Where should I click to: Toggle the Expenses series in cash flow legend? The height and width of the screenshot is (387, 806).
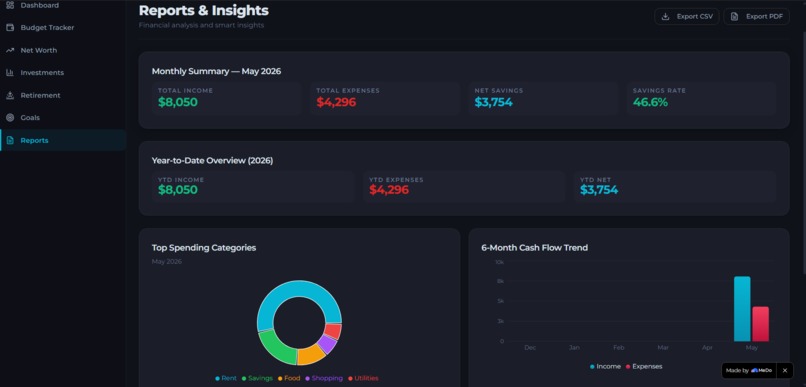point(643,366)
